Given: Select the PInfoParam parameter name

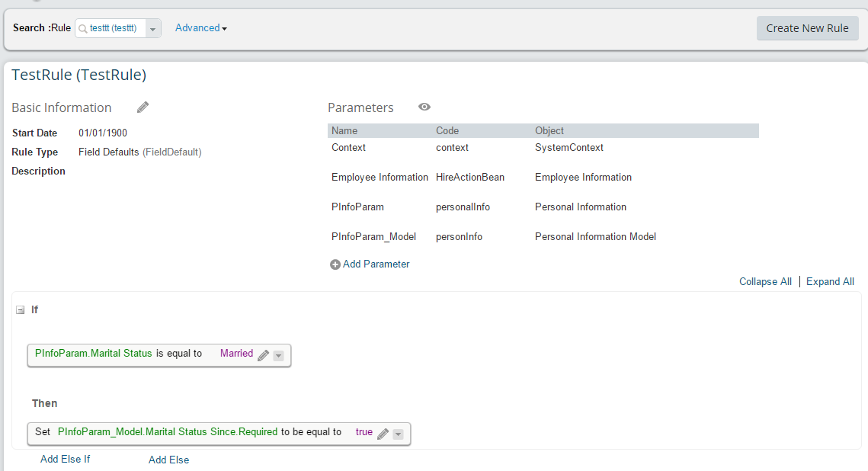Looking at the screenshot, I should pyautogui.click(x=357, y=207).
